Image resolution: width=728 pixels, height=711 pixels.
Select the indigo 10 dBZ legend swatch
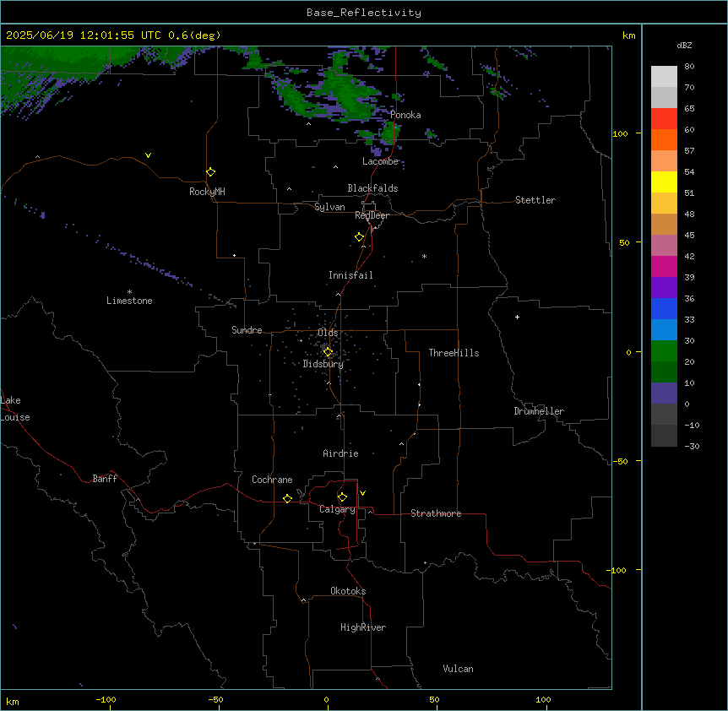(x=664, y=393)
